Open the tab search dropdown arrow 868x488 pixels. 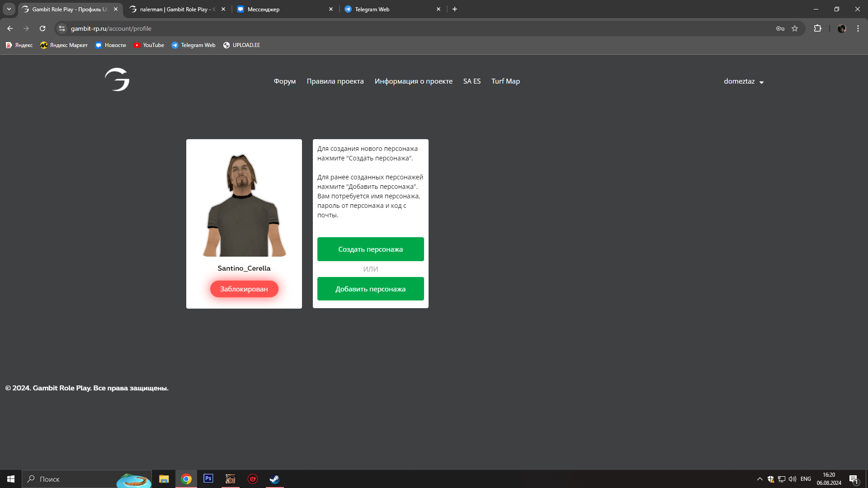(x=9, y=9)
